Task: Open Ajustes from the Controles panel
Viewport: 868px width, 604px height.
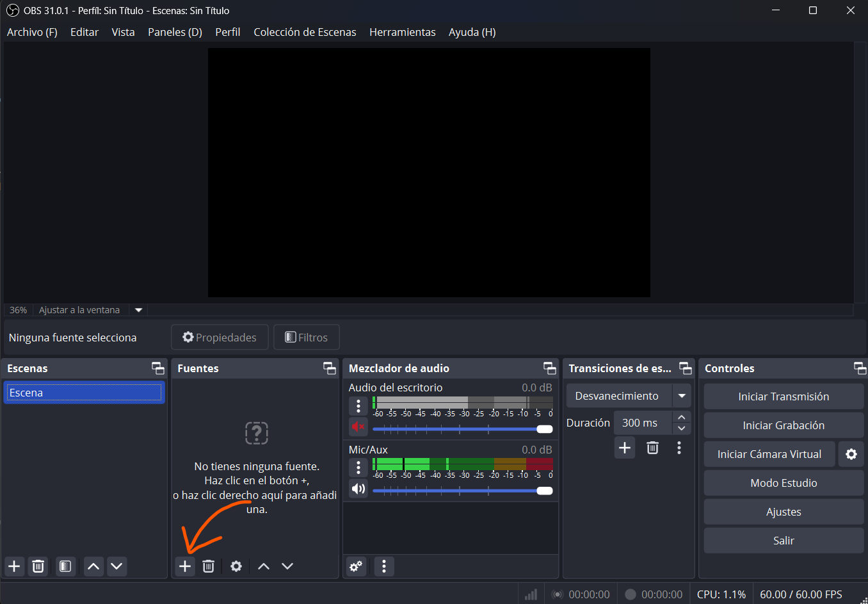Action: (x=783, y=512)
